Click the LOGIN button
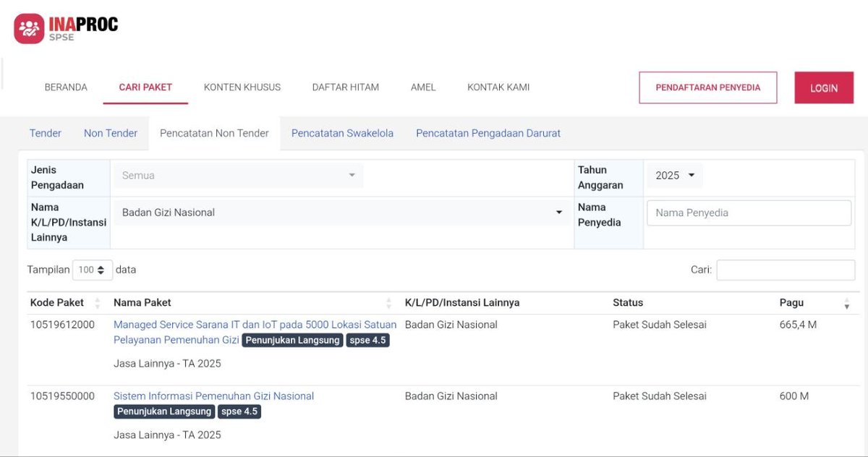The height and width of the screenshot is (457, 868). 824,87
